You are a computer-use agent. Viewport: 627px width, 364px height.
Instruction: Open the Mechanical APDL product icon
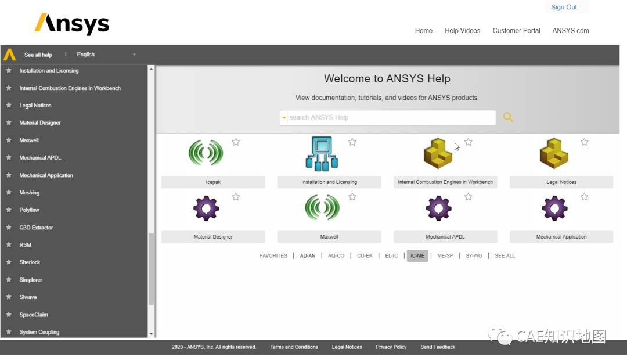(438, 208)
